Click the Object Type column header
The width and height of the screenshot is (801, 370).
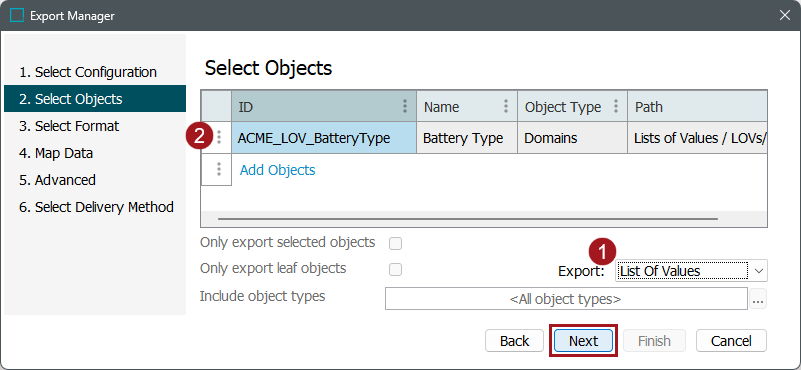click(x=572, y=107)
